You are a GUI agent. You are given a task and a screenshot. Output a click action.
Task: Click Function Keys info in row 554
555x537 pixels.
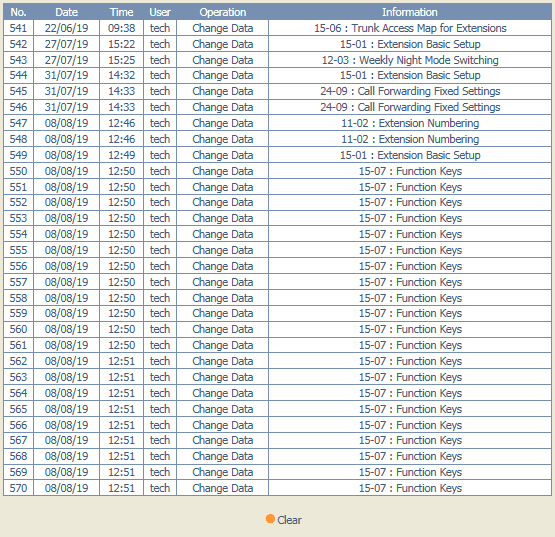point(410,234)
